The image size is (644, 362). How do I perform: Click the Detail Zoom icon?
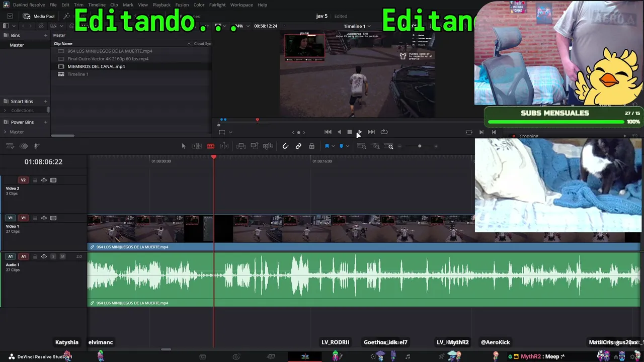pos(376,146)
